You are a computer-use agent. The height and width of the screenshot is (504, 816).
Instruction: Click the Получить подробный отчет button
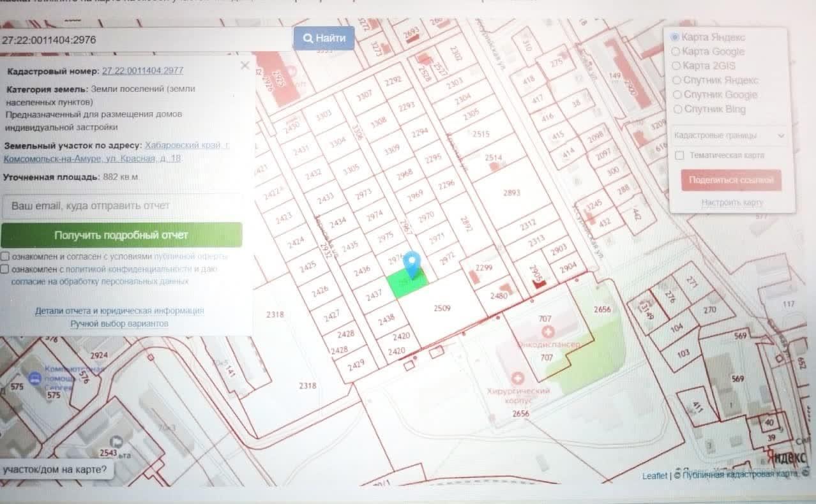[x=121, y=235]
